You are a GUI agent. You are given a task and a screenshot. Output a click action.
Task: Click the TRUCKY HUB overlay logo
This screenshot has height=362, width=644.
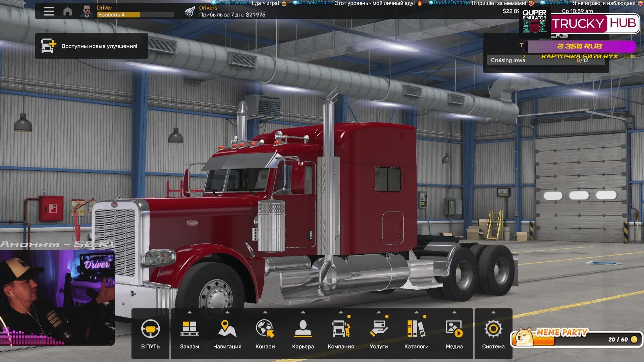(595, 23)
